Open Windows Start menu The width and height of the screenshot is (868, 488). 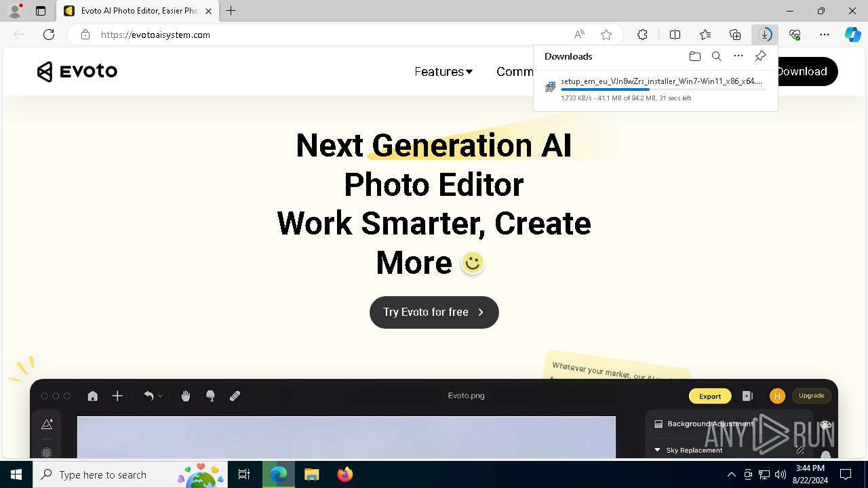click(16, 474)
